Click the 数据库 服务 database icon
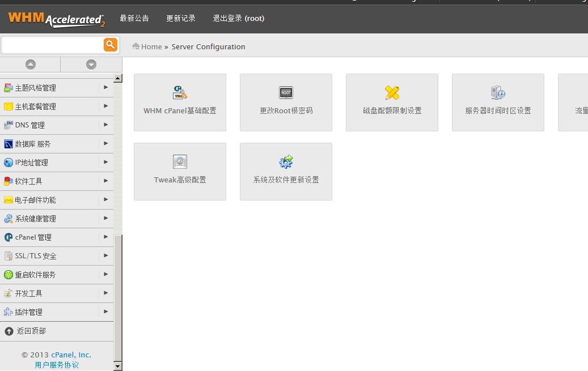This screenshot has height=371, width=588. (9, 144)
